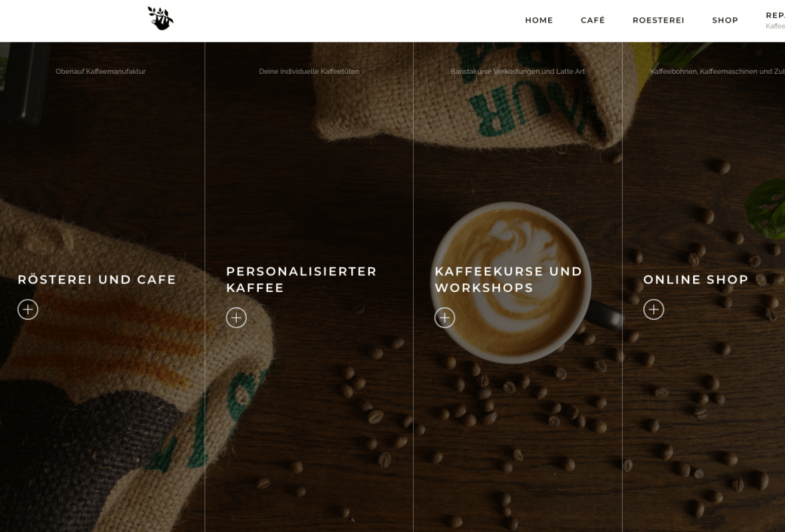This screenshot has width=785, height=532.
Task: Expand plus icon under Kaffeekurse und Workshops
Action: pos(444,317)
